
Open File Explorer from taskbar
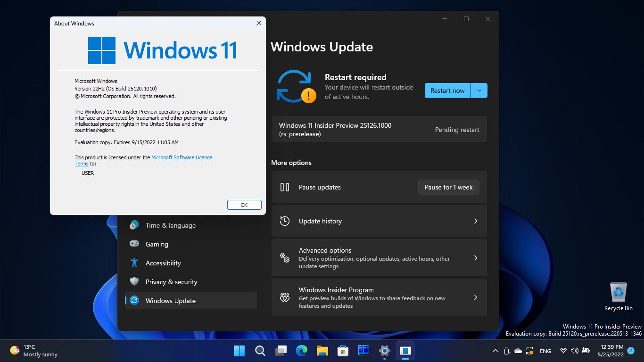322,351
